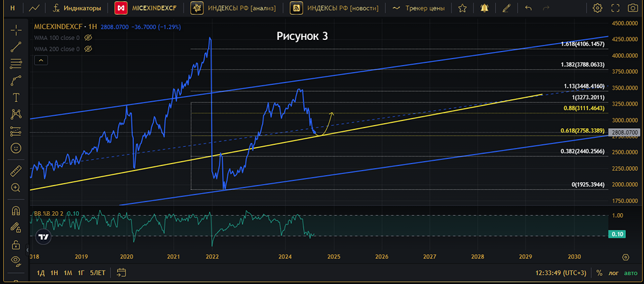Add chart to favorites with star
644x284 pixels.
tap(462, 8)
